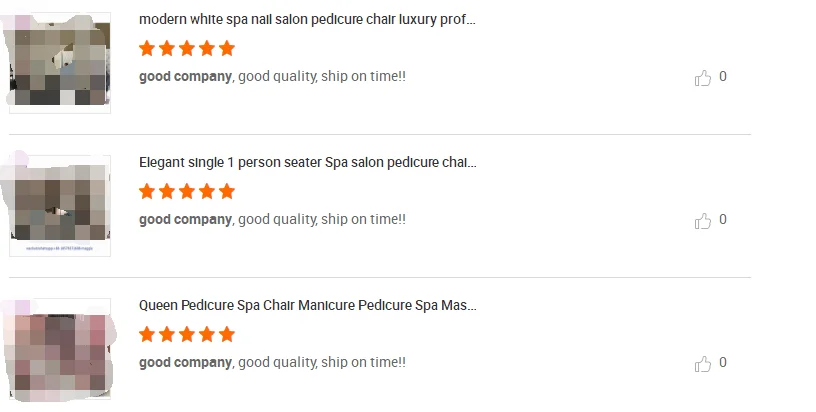816x412 pixels.
Task: Click middle star of Queen Pedicure rating
Action: [187, 334]
